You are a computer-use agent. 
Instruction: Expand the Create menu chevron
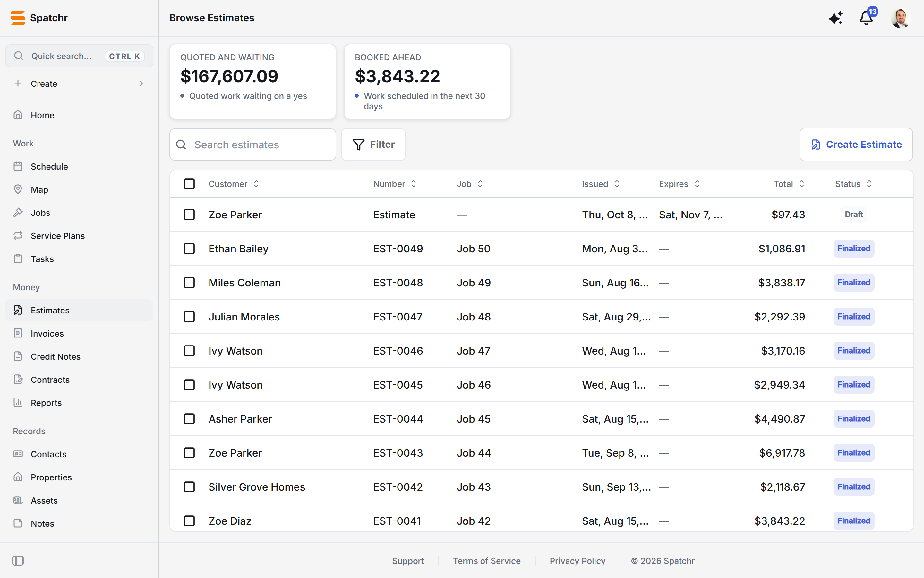pos(141,83)
